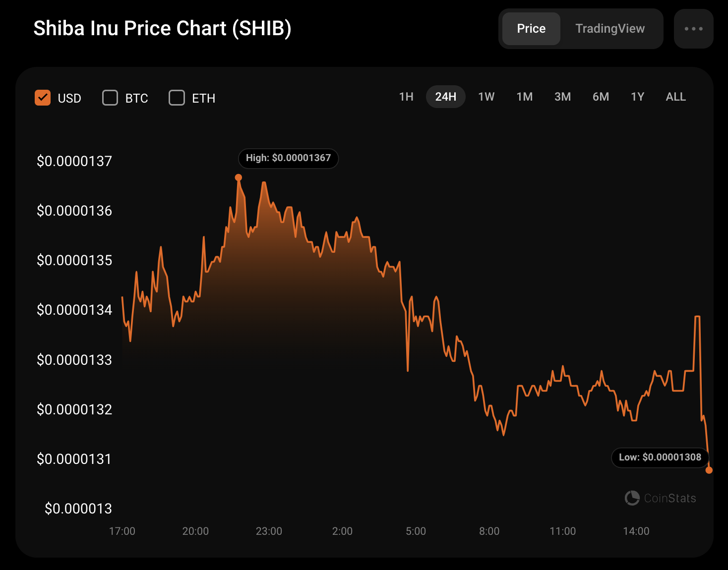Enable the ETH currency checkbox
Screen dimensions: 728x570
pyautogui.click(x=177, y=98)
